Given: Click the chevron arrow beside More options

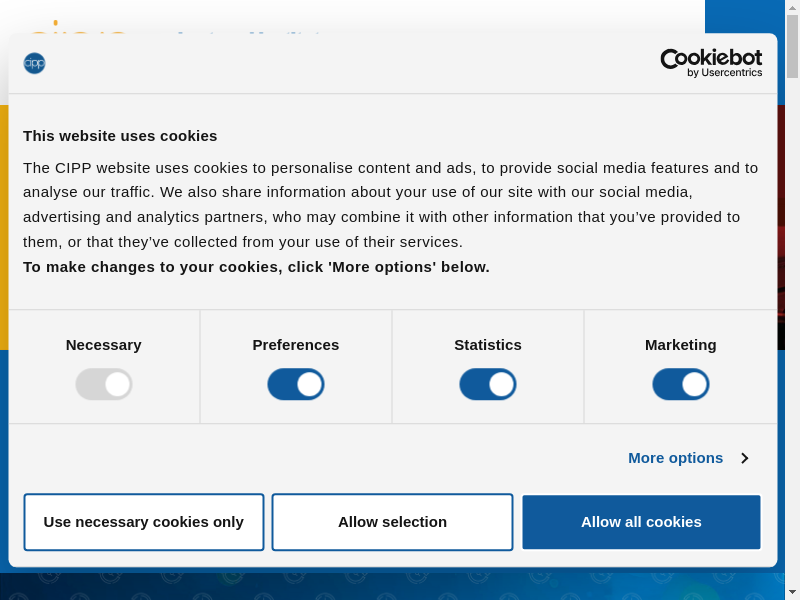Looking at the screenshot, I should pos(745,458).
